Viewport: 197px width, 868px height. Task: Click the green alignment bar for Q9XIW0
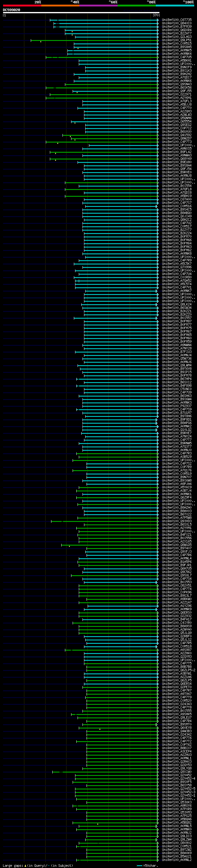(105, 772)
